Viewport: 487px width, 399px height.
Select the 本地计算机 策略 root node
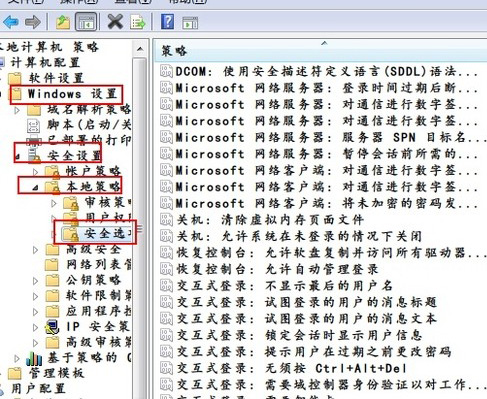click(49, 47)
